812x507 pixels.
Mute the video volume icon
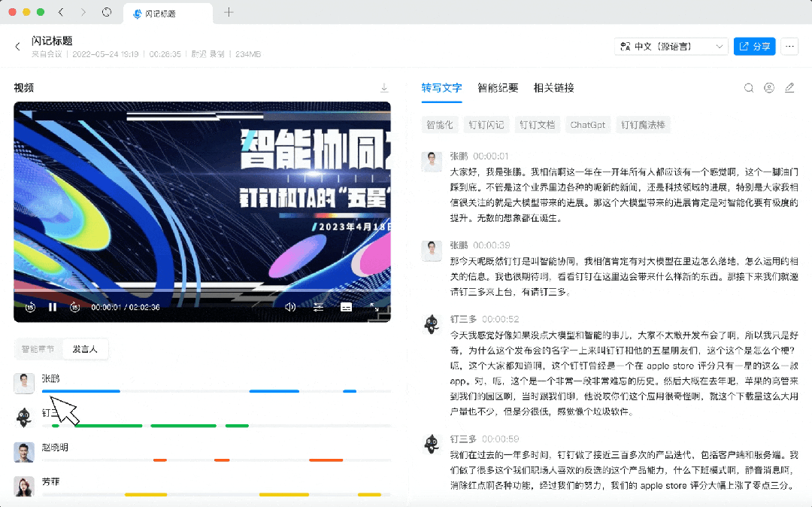(290, 307)
